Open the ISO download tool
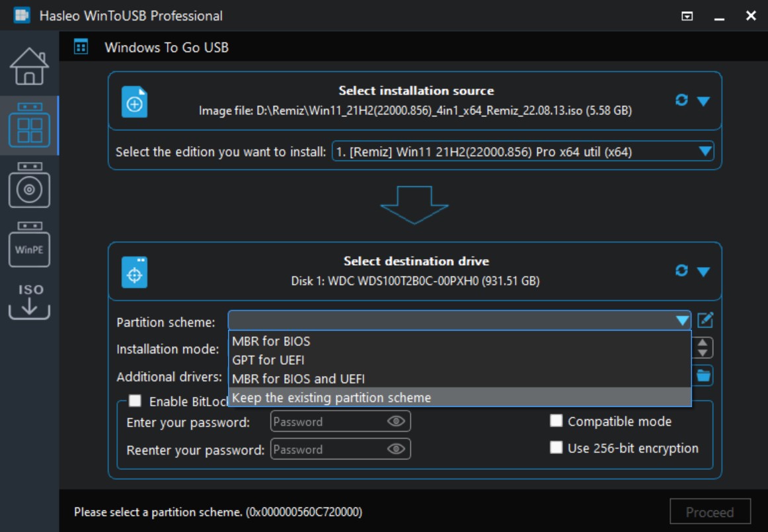 (29, 301)
